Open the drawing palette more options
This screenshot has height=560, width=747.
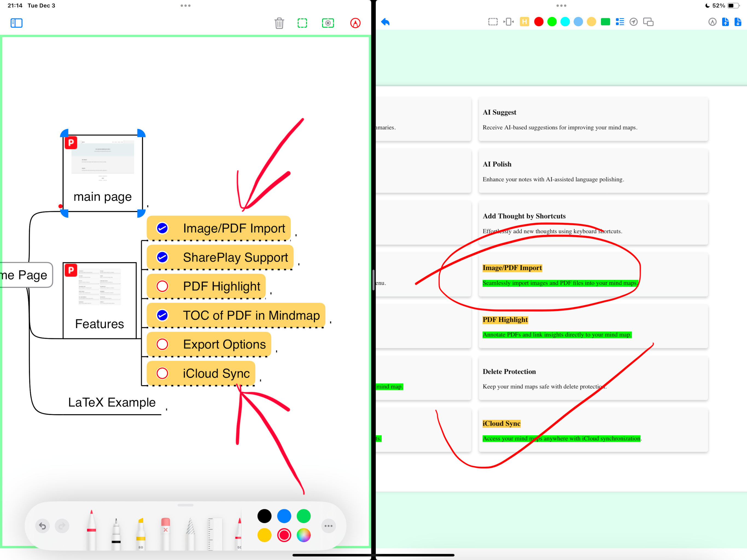[328, 526]
